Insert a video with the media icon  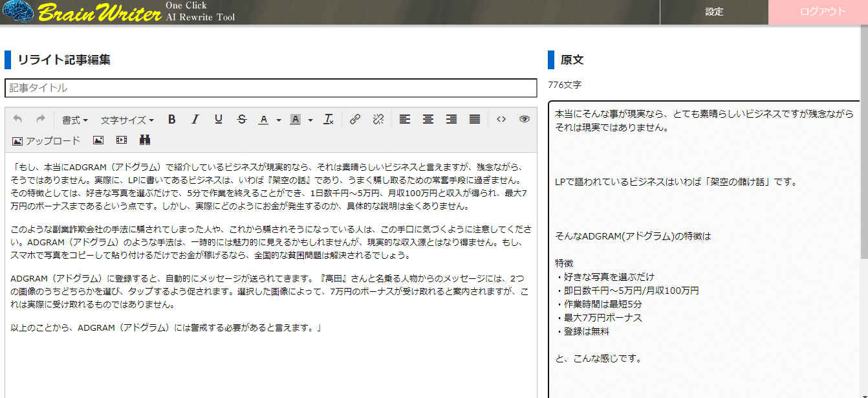122,140
